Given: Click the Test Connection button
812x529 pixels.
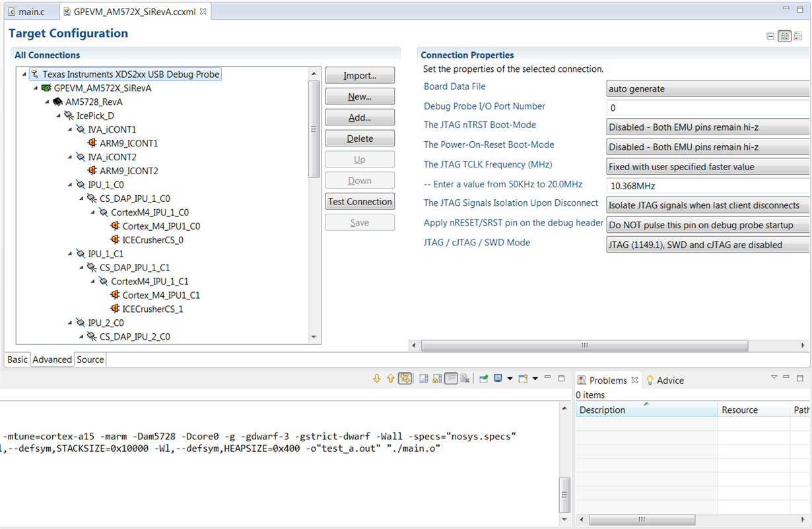Looking at the screenshot, I should click(x=360, y=202).
